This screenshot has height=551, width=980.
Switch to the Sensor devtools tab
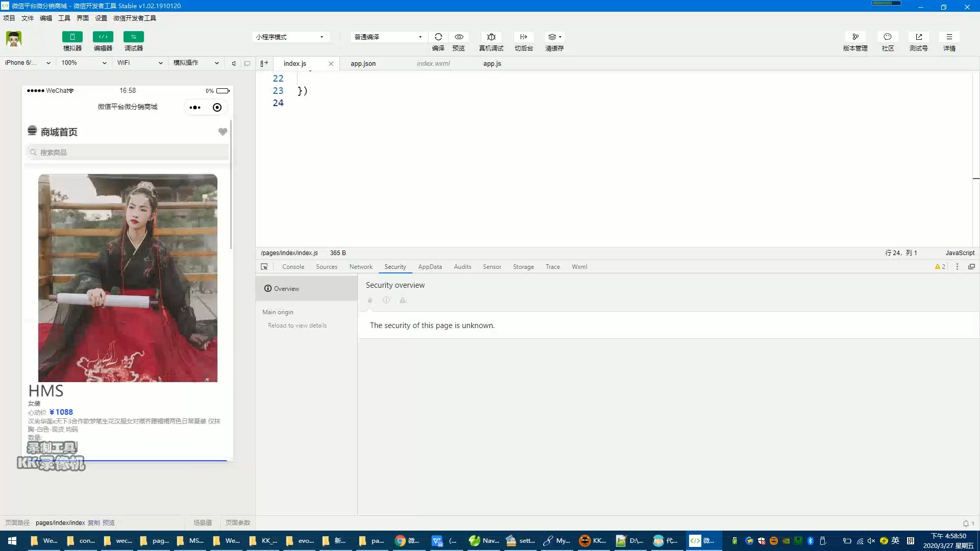(492, 266)
